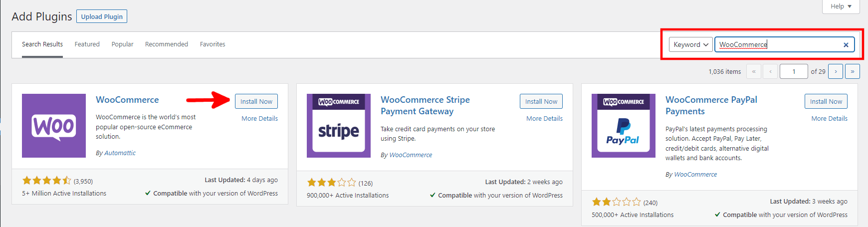Image resolution: width=868 pixels, height=227 pixels.
Task: Switch to the Featured tab
Action: pyautogui.click(x=87, y=44)
